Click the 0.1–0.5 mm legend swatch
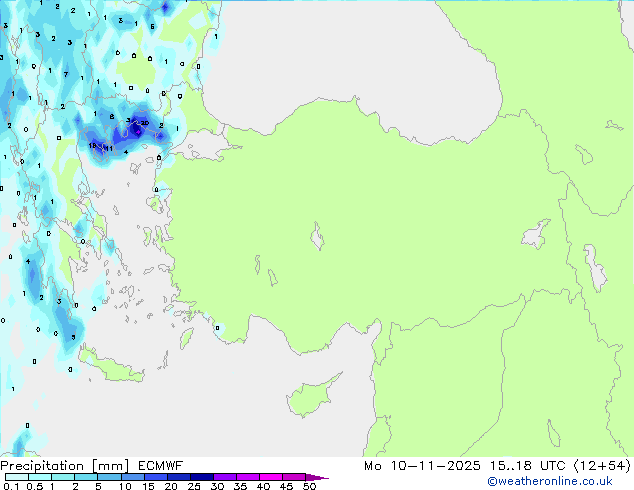This screenshot has width=634, height=490. [17, 477]
